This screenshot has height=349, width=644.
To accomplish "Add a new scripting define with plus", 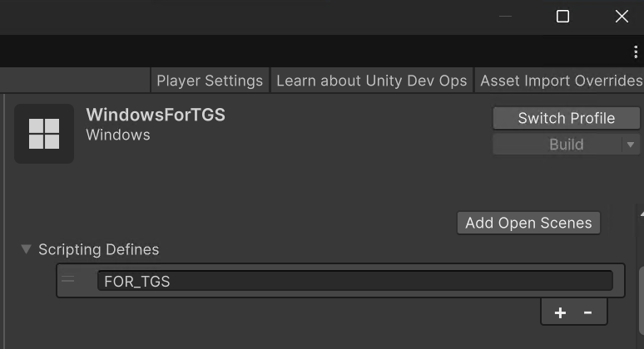I will [560, 312].
